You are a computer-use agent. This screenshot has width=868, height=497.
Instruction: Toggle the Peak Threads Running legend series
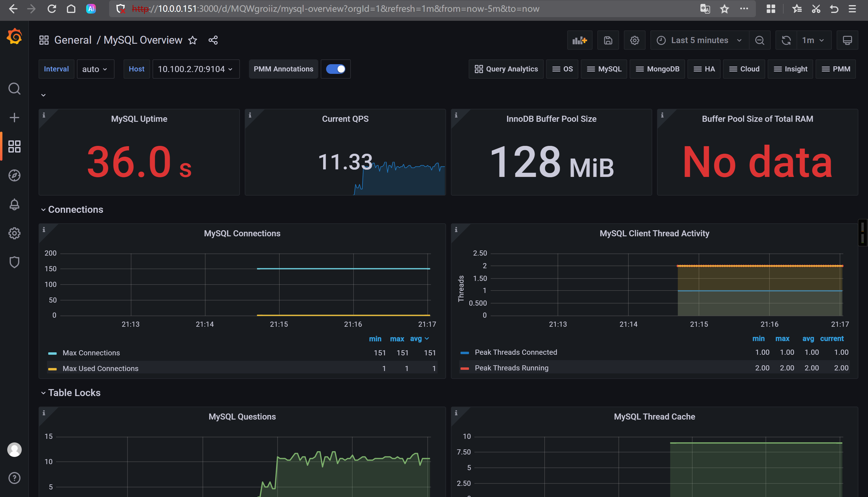(511, 368)
